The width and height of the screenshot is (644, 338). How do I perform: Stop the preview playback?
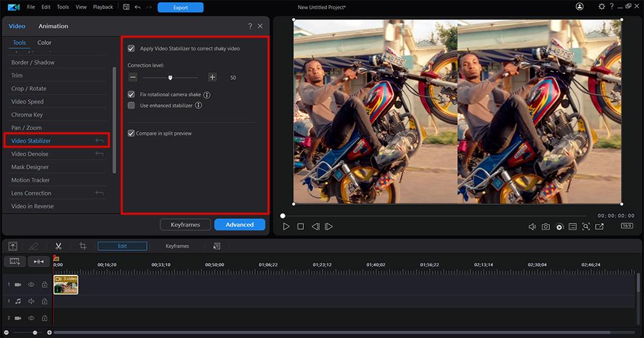301,227
